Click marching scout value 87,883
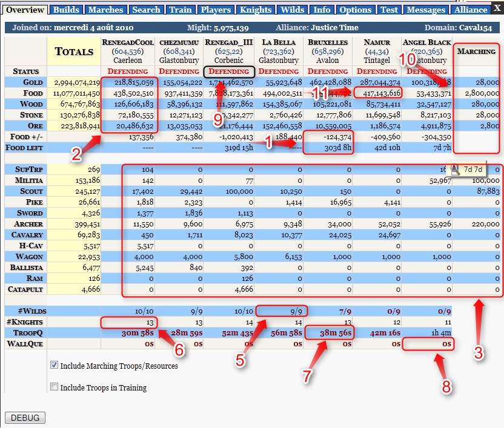 tap(488, 191)
